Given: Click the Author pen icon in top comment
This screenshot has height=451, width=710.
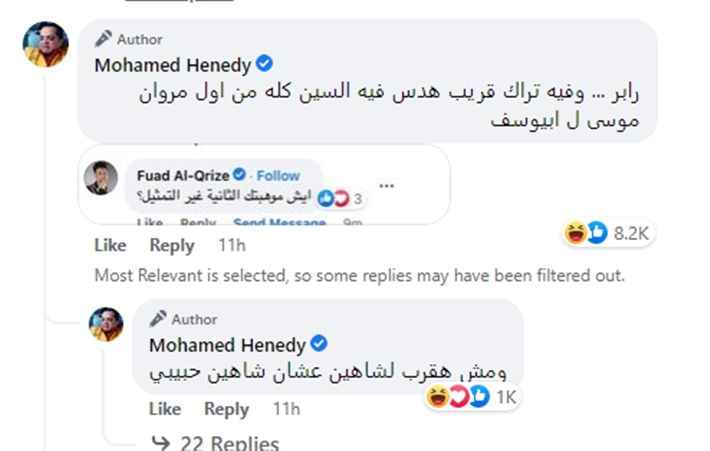Looking at the screenshot, I should 103,38.
